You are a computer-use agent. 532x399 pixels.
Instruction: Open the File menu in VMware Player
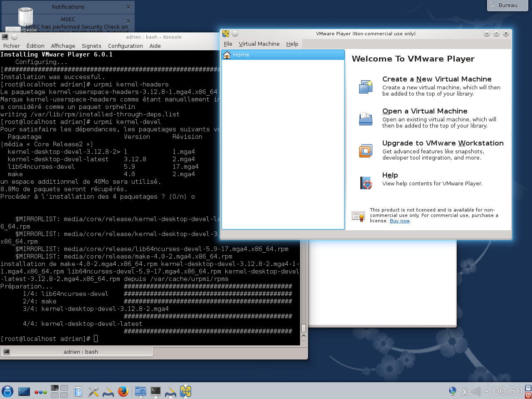click(x=228, y=44)
